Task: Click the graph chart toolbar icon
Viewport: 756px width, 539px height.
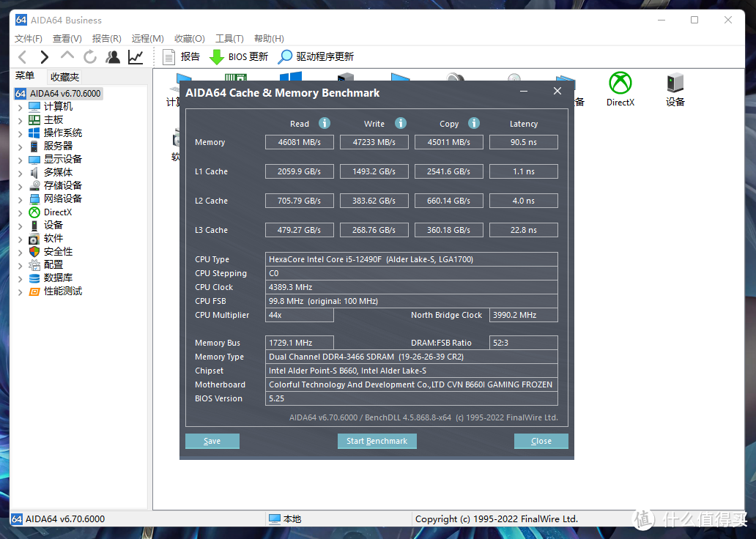Action: point(136,57)
